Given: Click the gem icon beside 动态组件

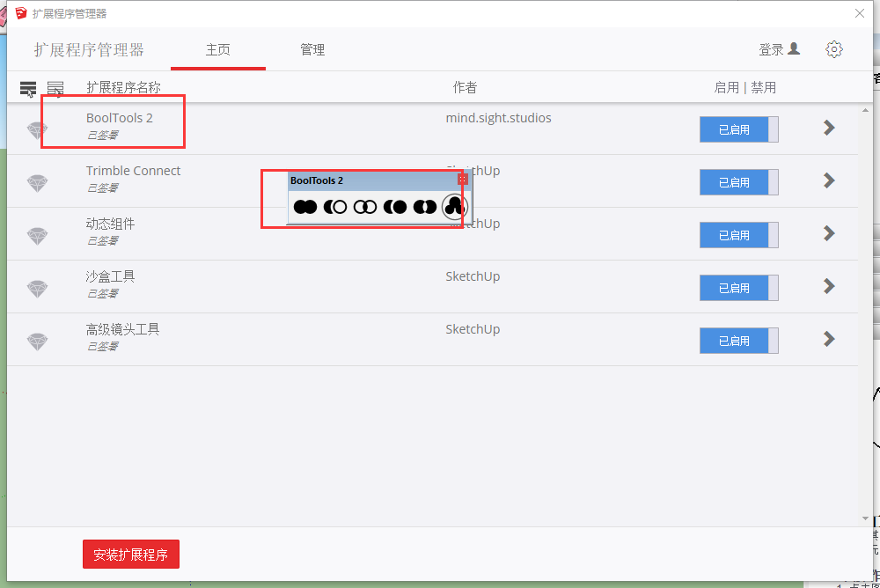Looking at the screenshot, I should tap(38, 236).
